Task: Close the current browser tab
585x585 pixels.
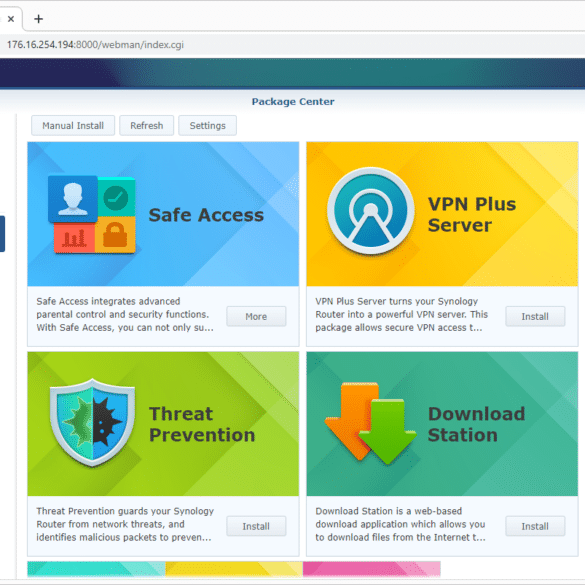Action: [11, 19]
